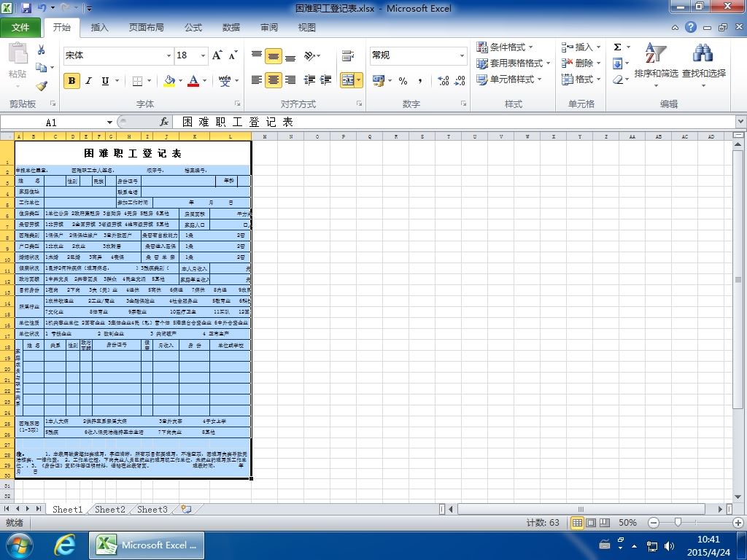
Task: Click the Name Box showing A1
Action: (x=52, y=122)
